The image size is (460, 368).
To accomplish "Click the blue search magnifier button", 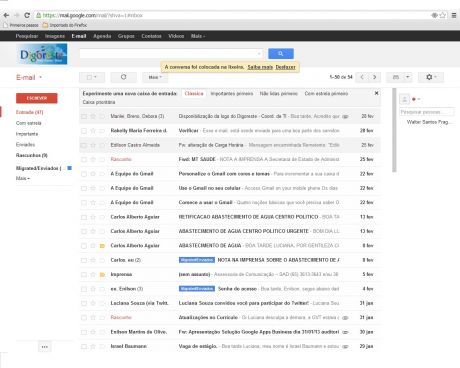I will 281,53.
